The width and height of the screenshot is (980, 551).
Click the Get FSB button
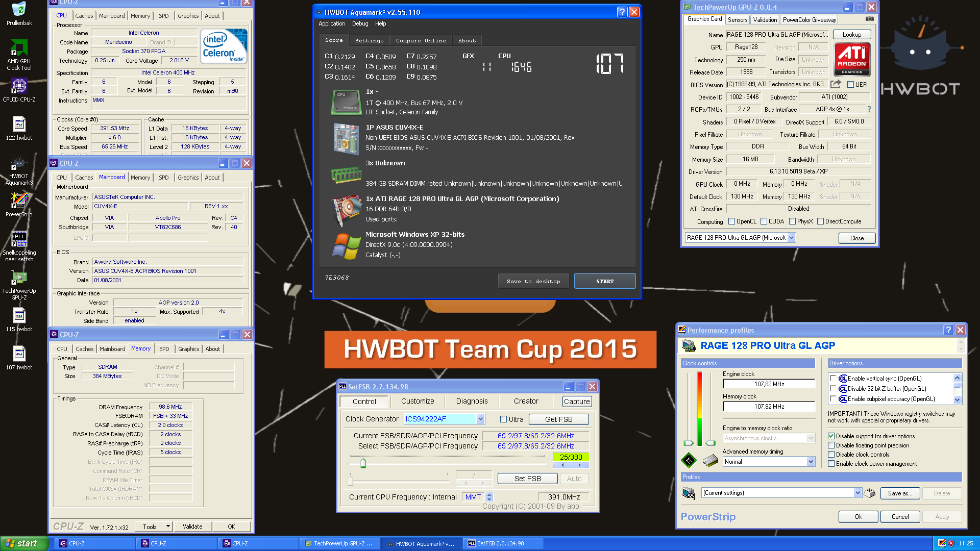558,419
